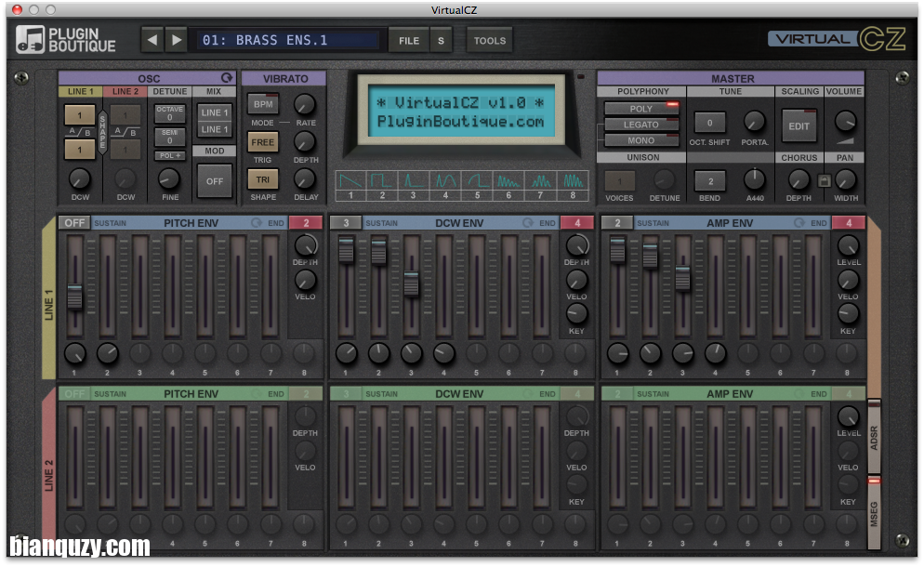
Task: Click the PORTA. knob
Action: point(754,122)
